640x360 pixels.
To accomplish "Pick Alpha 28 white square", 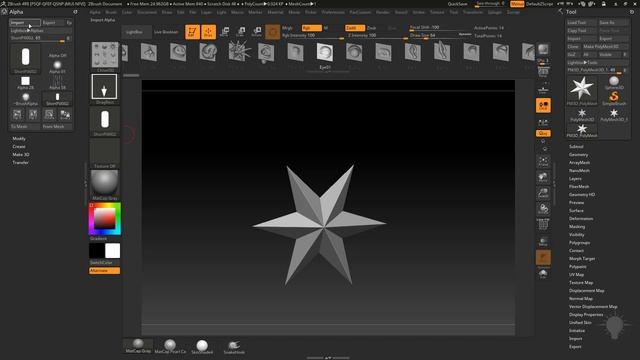I will point(25,82).
